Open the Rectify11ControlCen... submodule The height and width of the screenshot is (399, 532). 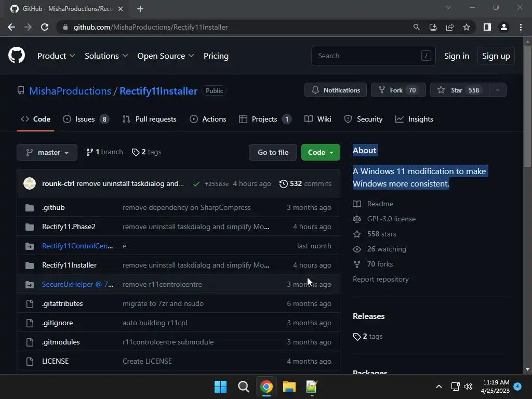coord(77,246)
